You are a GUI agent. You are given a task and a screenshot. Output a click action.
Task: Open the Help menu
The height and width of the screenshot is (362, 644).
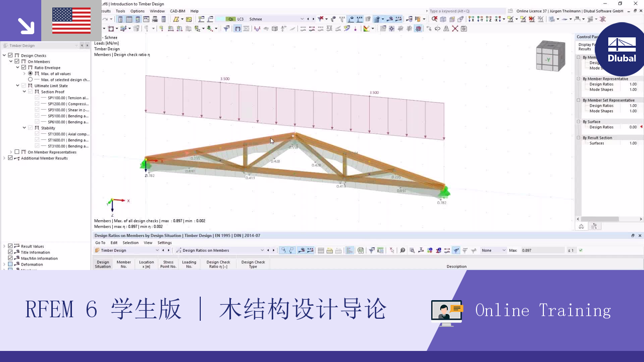pos(194,11)
